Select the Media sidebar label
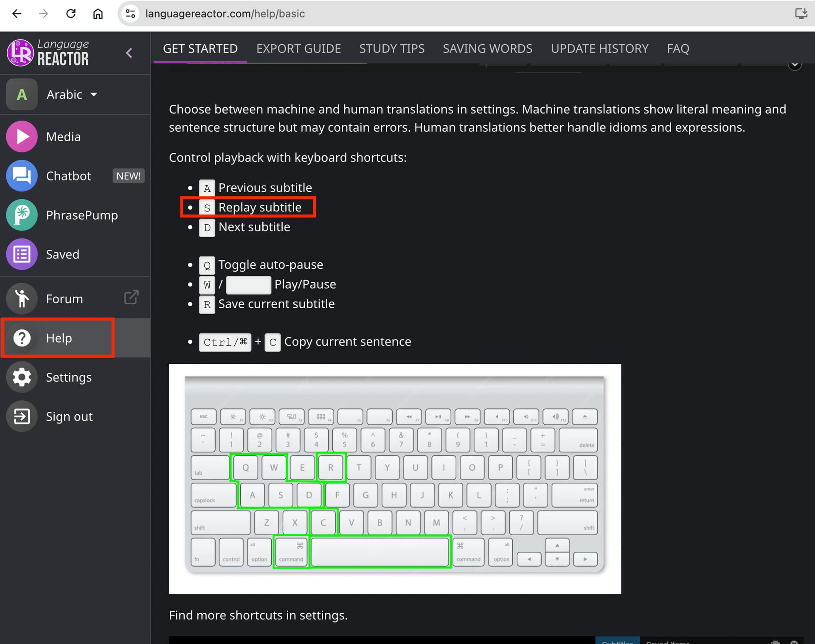The width and height of the screenshot is (815, 644). [63, 137]
